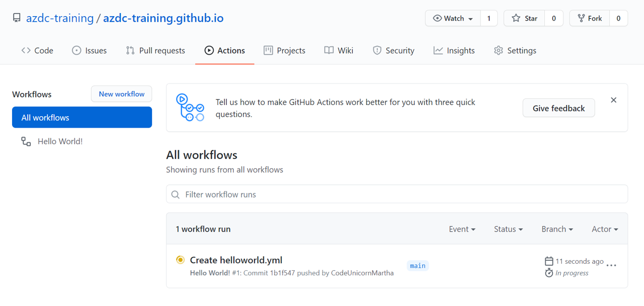644x306 pixels.
Task: Open the three-dots menu for workflow run
Action: tap(611, 265)
